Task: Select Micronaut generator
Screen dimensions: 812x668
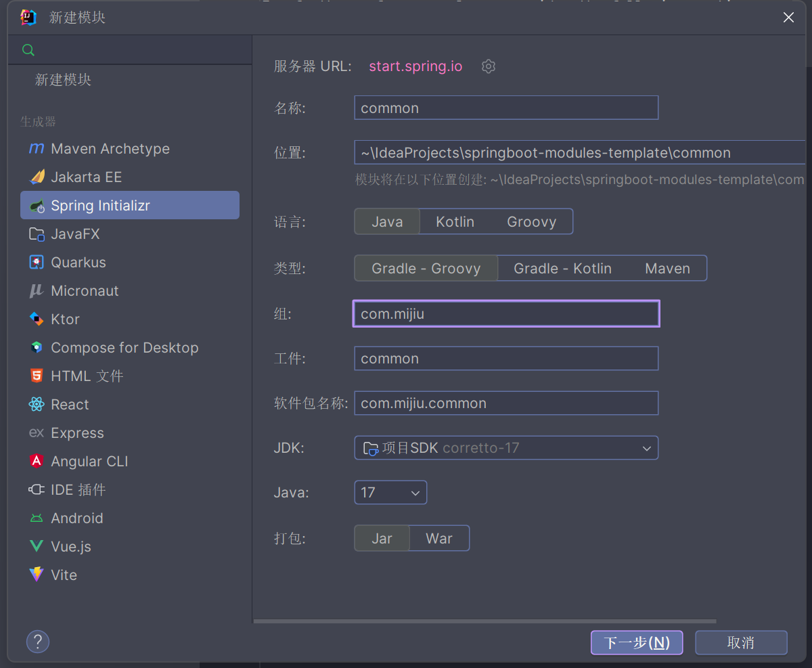Action: tap(130, 291)
